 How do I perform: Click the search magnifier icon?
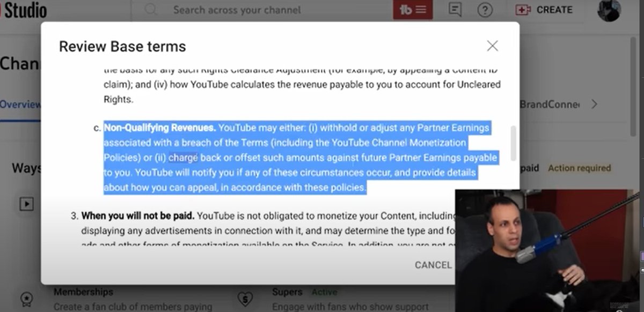tap(151, 10)
